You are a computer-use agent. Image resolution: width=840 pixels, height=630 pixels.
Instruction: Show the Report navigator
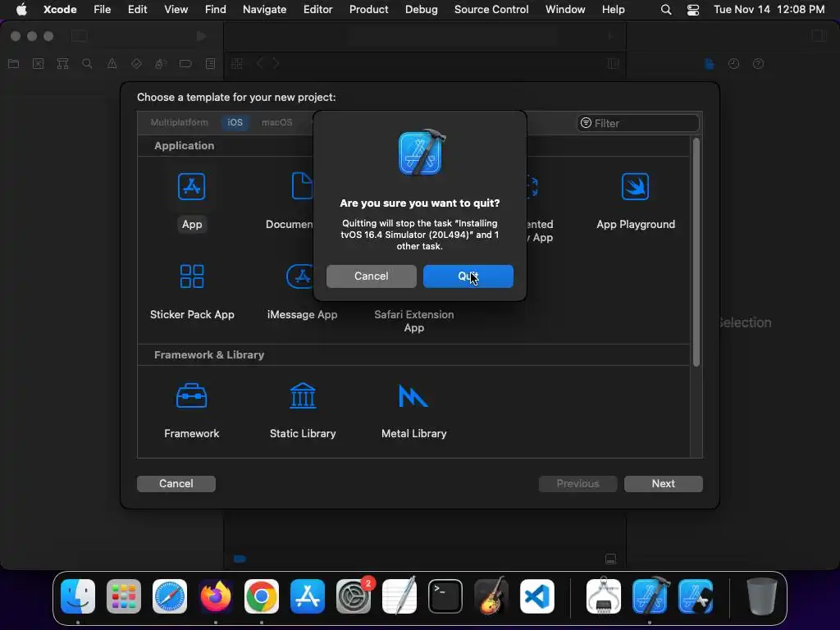point(210,64)
